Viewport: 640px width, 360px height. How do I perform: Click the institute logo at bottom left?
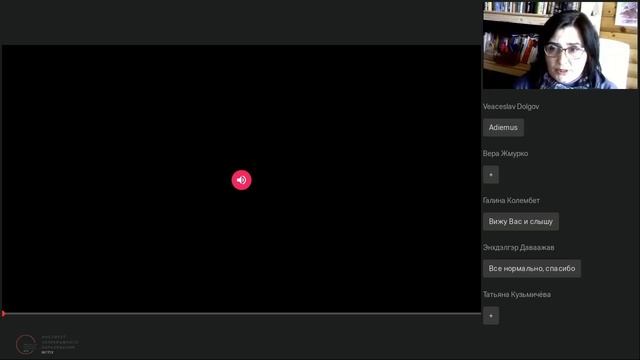pyautogui.click(x=47, y=344)
